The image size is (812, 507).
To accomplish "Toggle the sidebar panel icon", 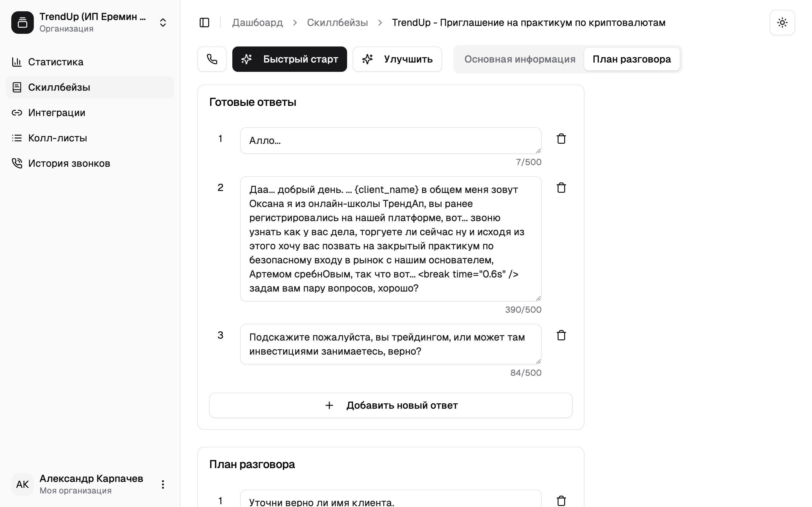I will 204,23.
